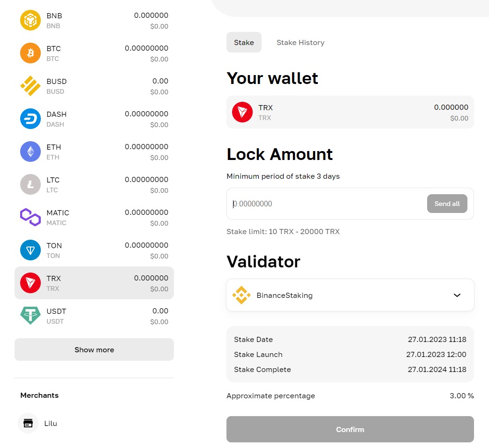
Task: Focus the Lock Amount input field
Action: tap(326, 204)
